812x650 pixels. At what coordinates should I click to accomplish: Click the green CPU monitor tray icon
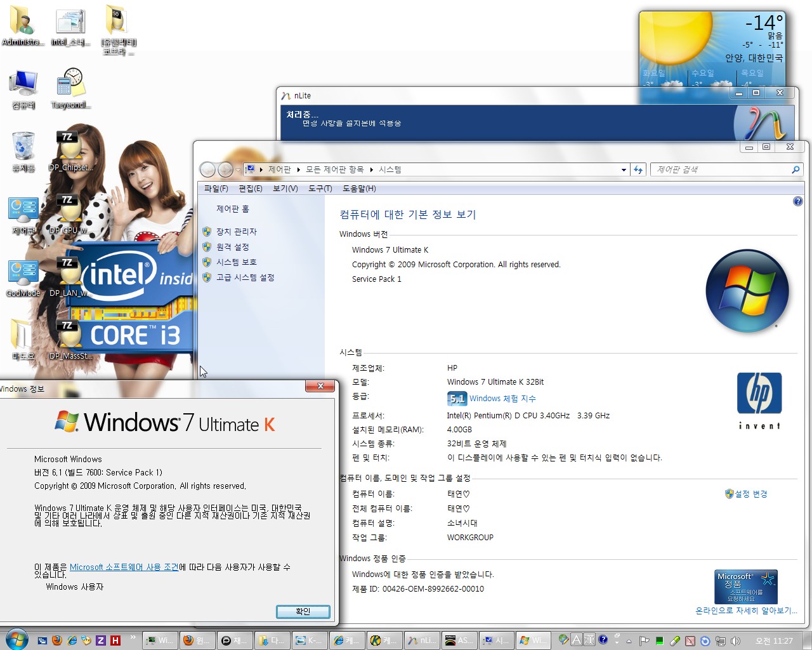point(659,641)
